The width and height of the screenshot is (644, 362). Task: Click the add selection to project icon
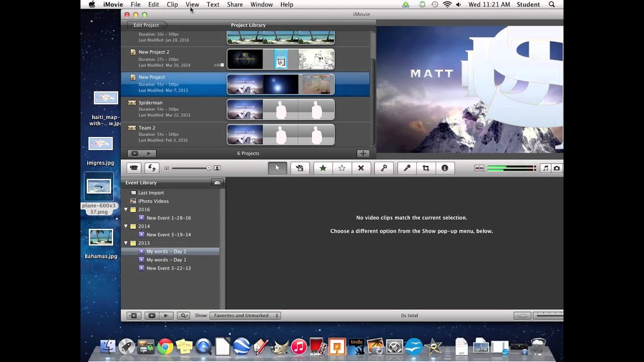tap(299, 168)
